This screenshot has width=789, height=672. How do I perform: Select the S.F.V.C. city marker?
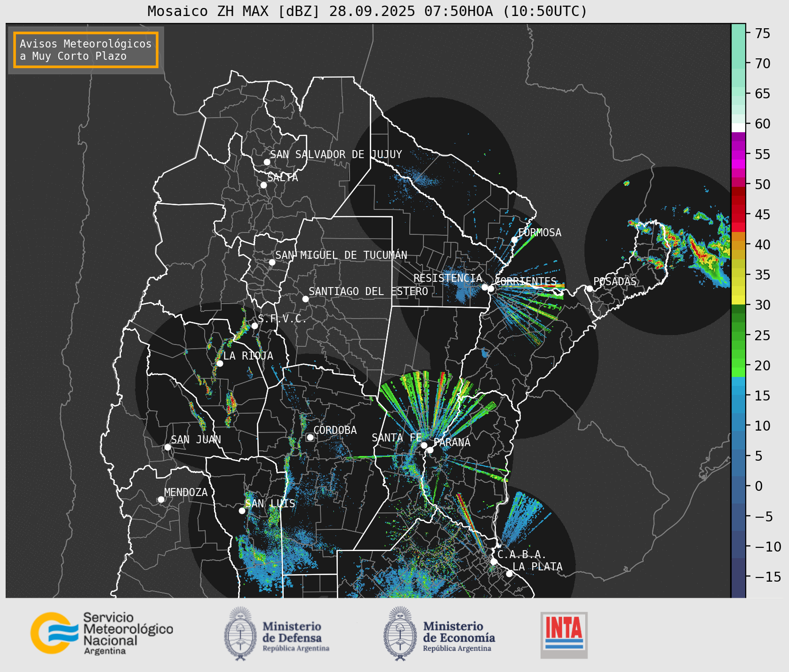coord(255,326)
